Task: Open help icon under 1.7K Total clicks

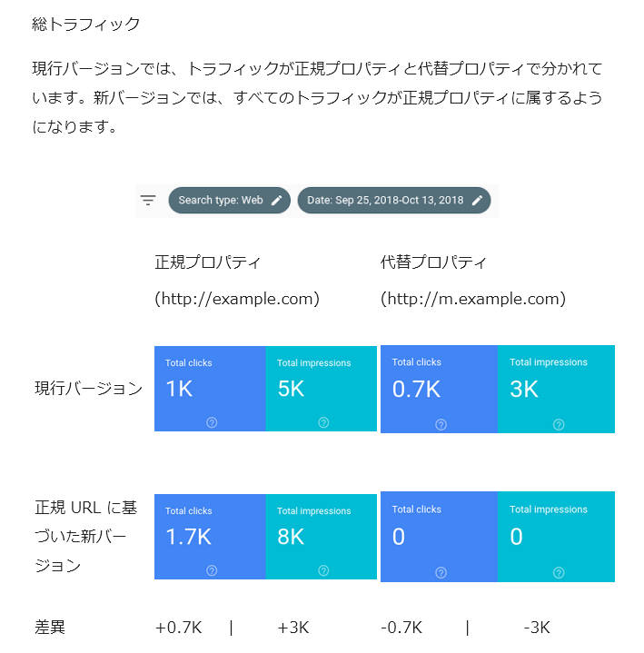Action: tap(212, 570)
